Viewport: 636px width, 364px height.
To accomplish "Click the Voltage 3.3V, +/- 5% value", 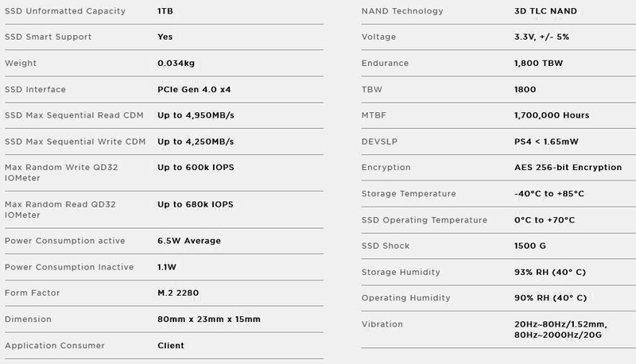I will pyautogui.click(x=541, y=37).
